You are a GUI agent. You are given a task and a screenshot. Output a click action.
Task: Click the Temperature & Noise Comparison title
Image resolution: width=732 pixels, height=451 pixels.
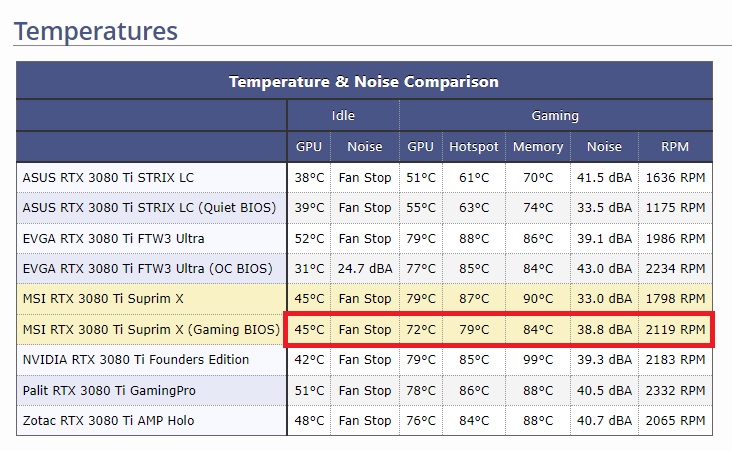pos(364,81)
